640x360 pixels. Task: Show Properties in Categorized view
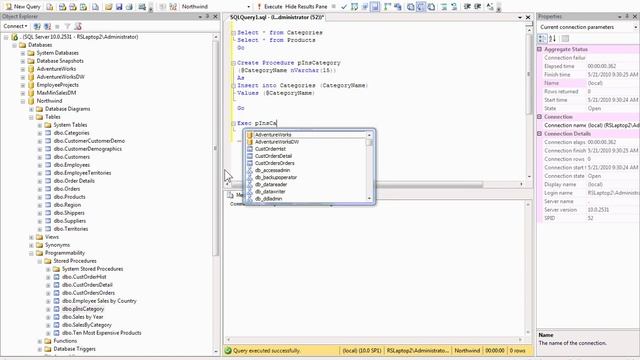(542, 38)
